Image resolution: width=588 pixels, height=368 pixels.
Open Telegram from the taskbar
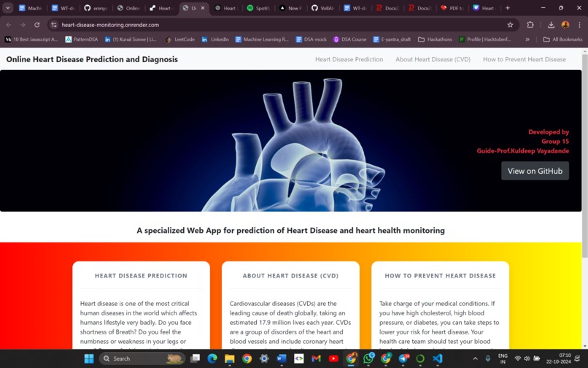tap(403, 359)
